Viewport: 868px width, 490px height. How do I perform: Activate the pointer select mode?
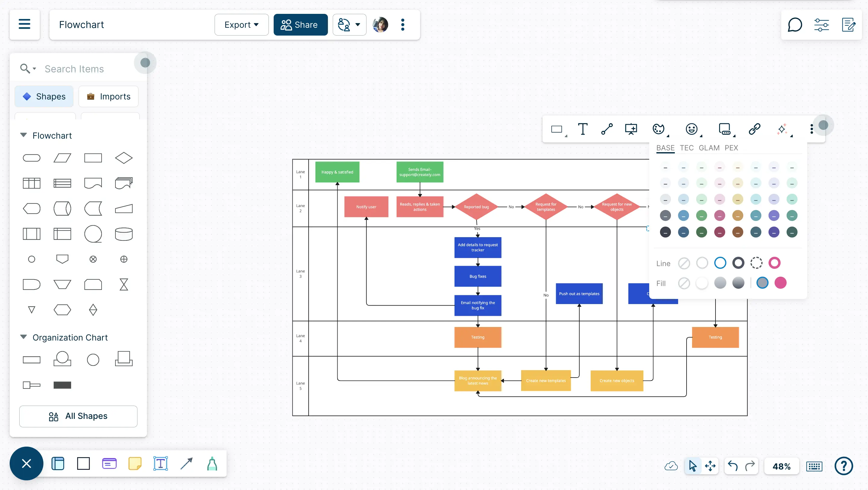(693, 466)
